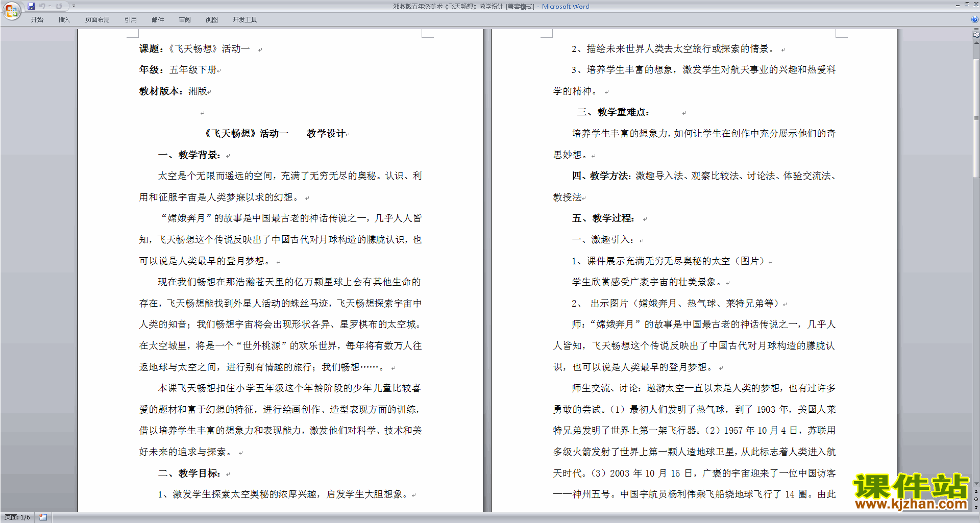The width and height of the screenshot is (980, 523).
Task: Open the Office button menu
Action: coord(11,10)
